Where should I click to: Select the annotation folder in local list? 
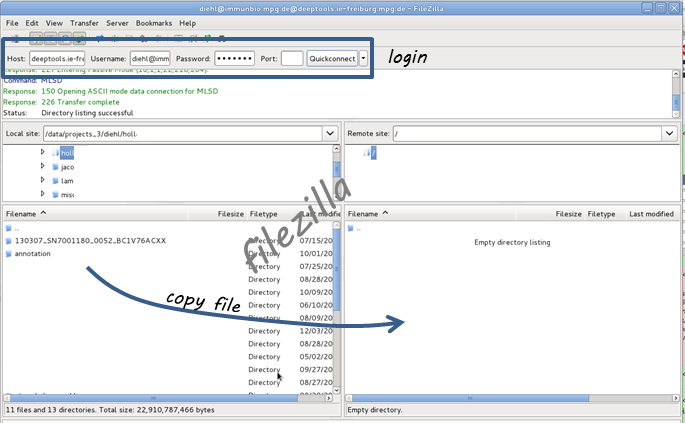[32, 254]
